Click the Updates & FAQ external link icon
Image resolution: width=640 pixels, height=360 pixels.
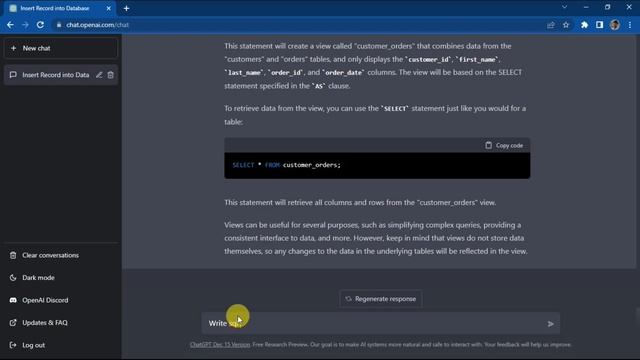pos(13,323)
